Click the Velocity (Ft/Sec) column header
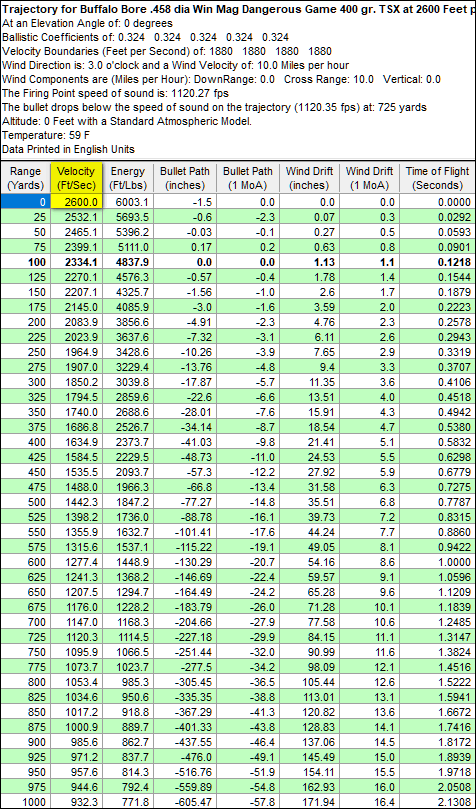The width and height of the screenshot is (476, 809). (77, 178)
